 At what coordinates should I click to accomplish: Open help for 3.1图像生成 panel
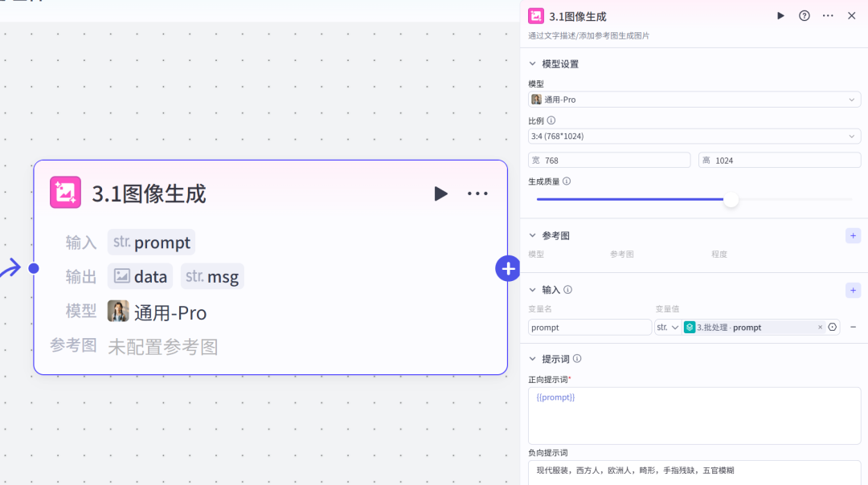pos(805,15)
